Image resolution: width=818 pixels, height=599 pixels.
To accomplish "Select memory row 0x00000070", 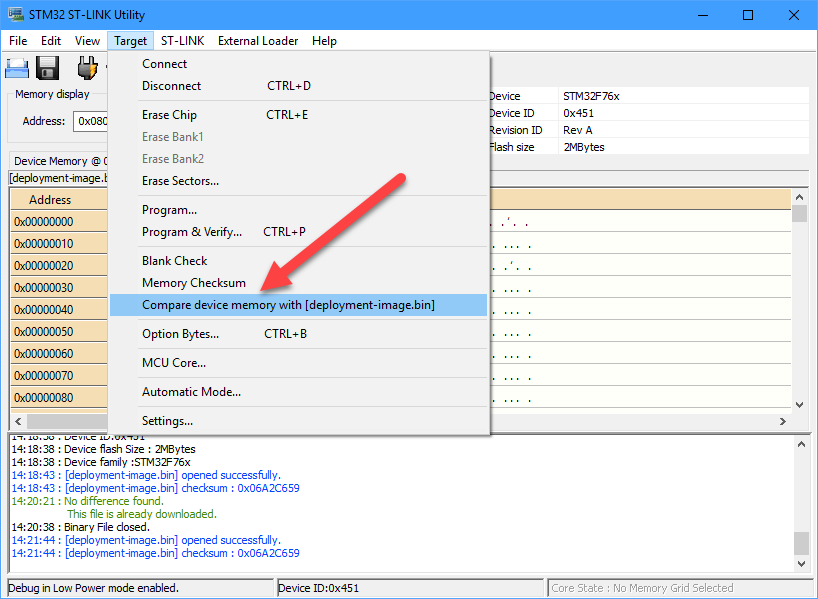I will coord(59,375).
